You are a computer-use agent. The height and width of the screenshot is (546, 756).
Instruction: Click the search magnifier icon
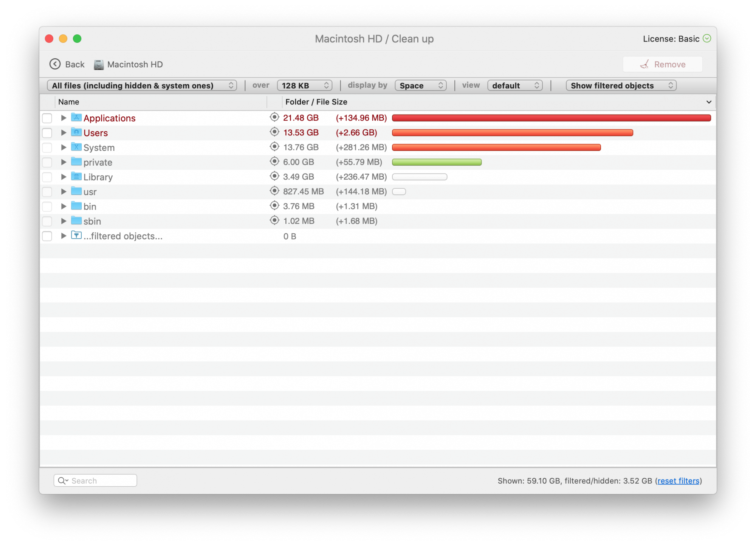(x=62, y=481)
